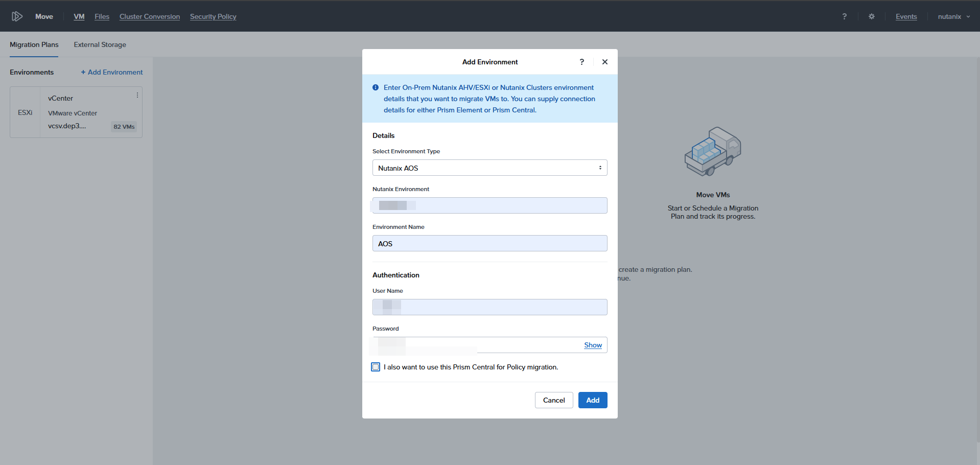Open the settings gear icon
Viewport: 980px width, 465px height.
(x=871, y=16)
